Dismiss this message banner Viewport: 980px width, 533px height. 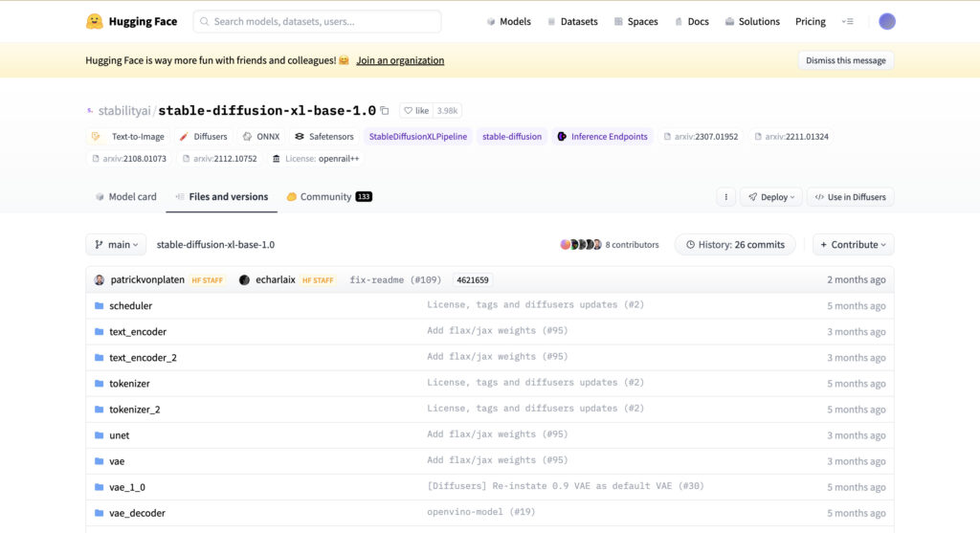[846, 60]
